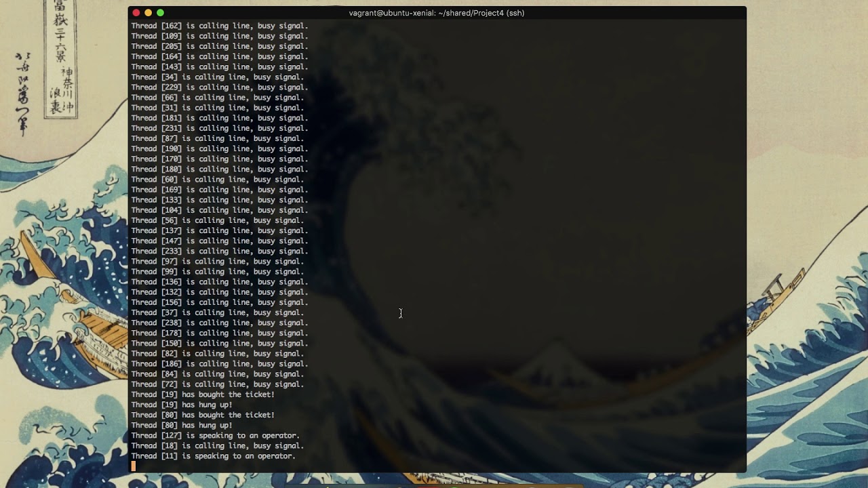Click line 'Thread [82] is calling line'
Viewport: 868px width, 488px height.
[218, 354]
